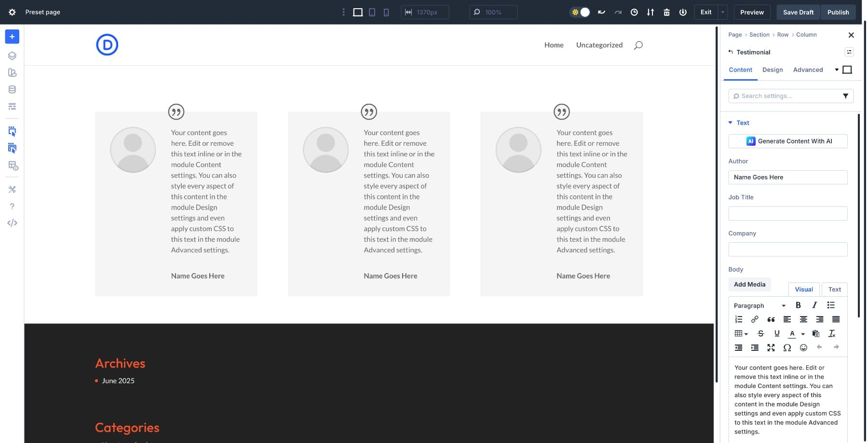Toggle the light/dark mode switch

(x=580, y=13)
